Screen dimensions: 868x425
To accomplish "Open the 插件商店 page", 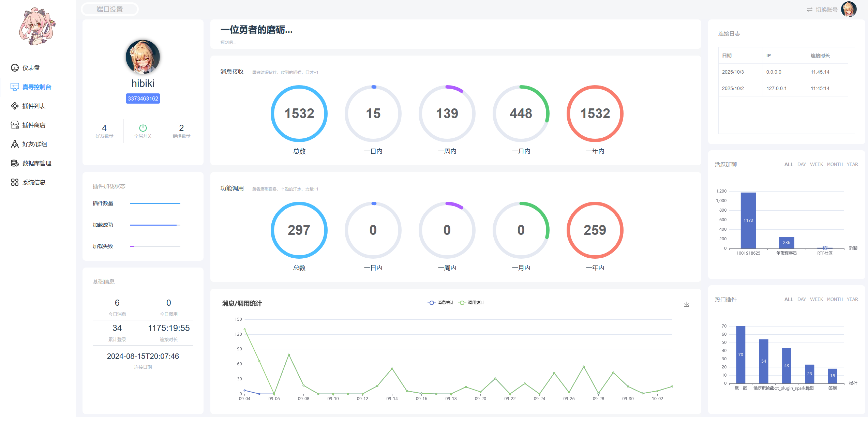I will (x=34, y=125).
